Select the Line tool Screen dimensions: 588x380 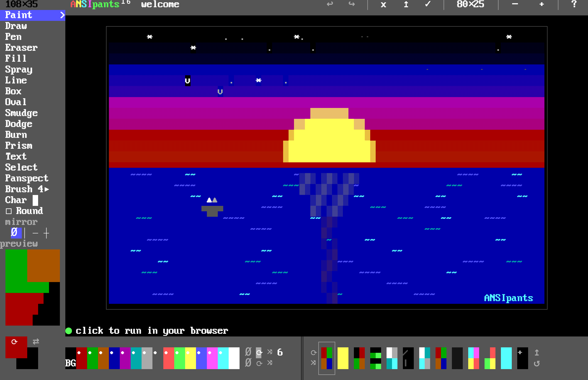[16, 80]
